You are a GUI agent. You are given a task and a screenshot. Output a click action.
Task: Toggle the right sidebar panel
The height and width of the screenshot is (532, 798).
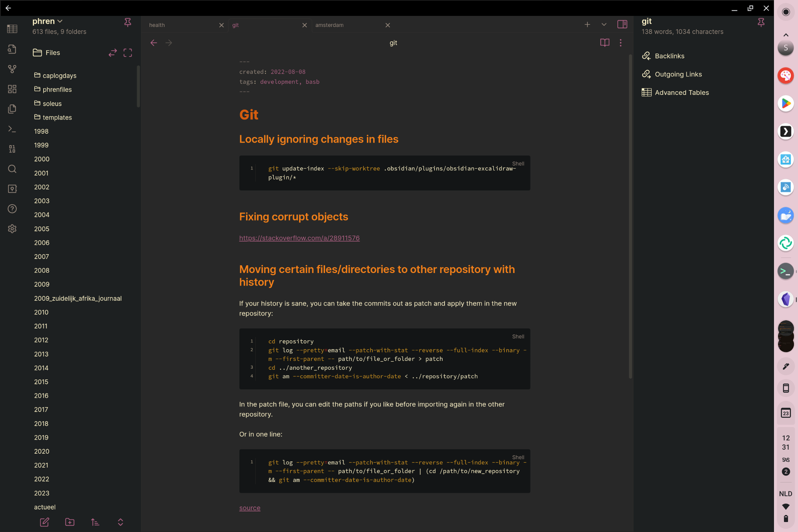[x=622, y=24]
